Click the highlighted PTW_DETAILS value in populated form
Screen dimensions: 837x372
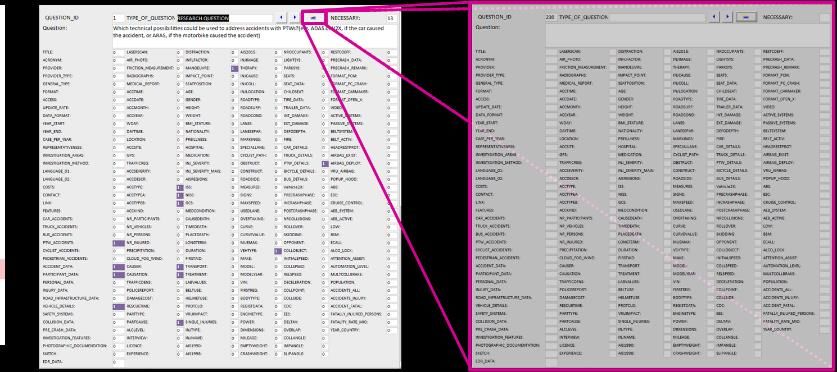coord(325,163)
